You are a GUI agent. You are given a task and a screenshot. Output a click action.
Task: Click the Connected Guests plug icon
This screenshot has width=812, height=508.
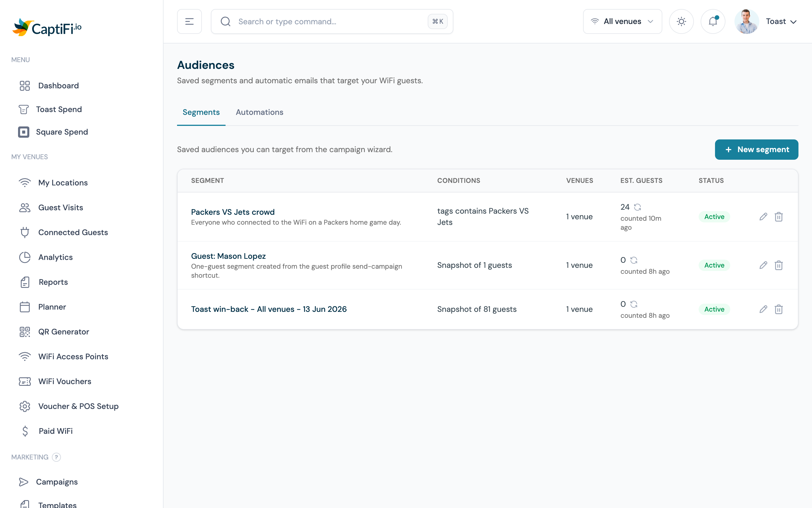coord(25,232)
